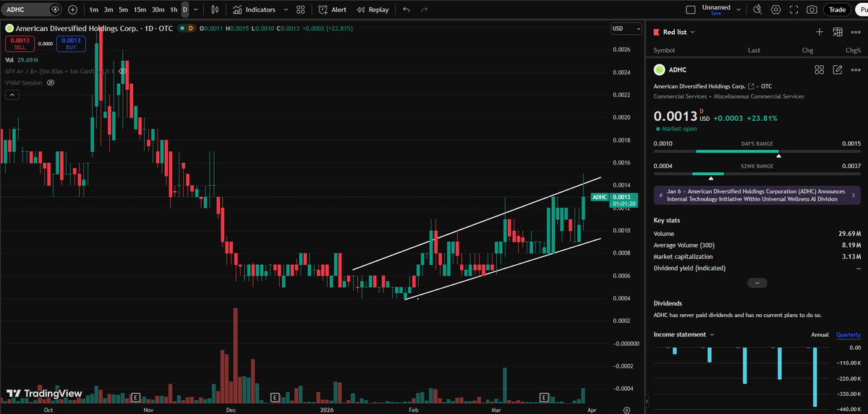Create an Alert from the top toolbar
Screen dimensions: 868x414
[x=333, y=9]
